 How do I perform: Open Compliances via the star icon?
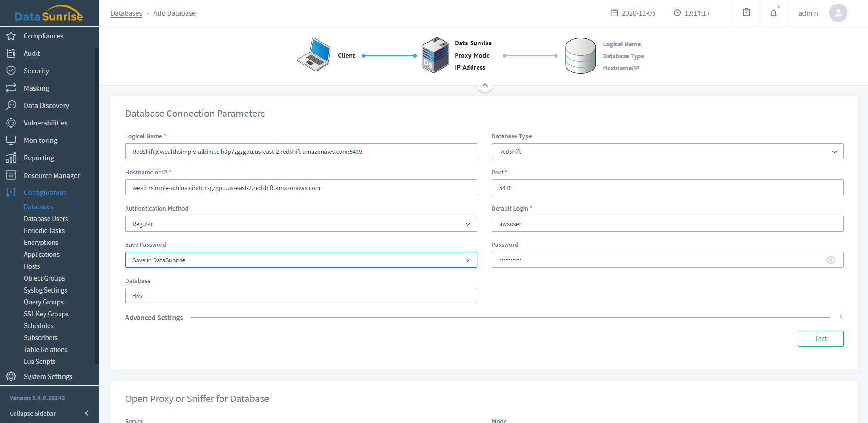tap(11, 36)
